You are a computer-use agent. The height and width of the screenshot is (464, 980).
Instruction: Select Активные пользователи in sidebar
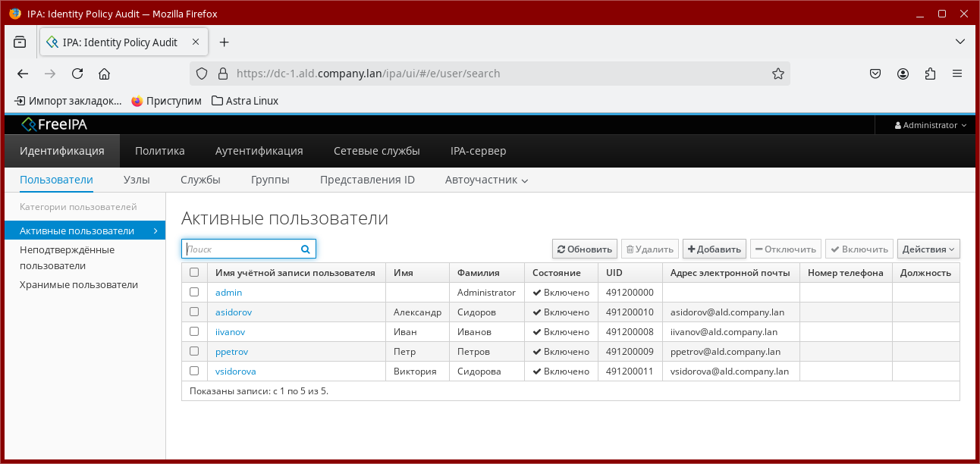pyautogui.click(x=85, y=230)
